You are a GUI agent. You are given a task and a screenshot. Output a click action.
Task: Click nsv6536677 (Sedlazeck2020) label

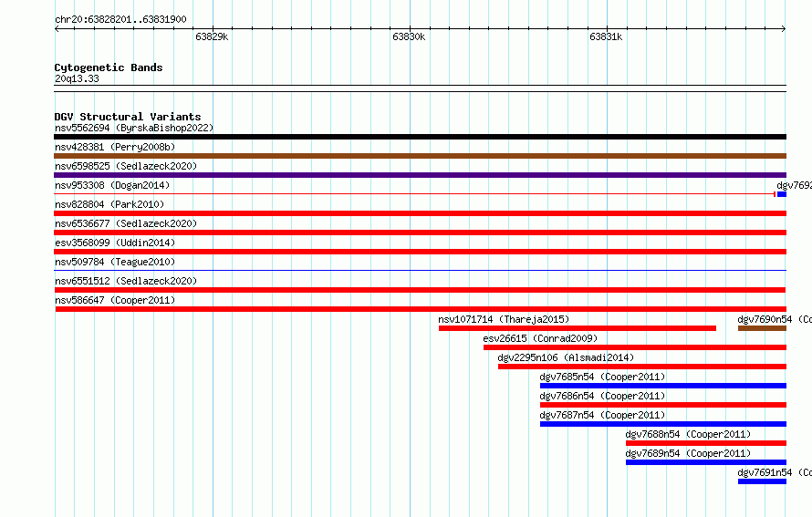[126, 223]
